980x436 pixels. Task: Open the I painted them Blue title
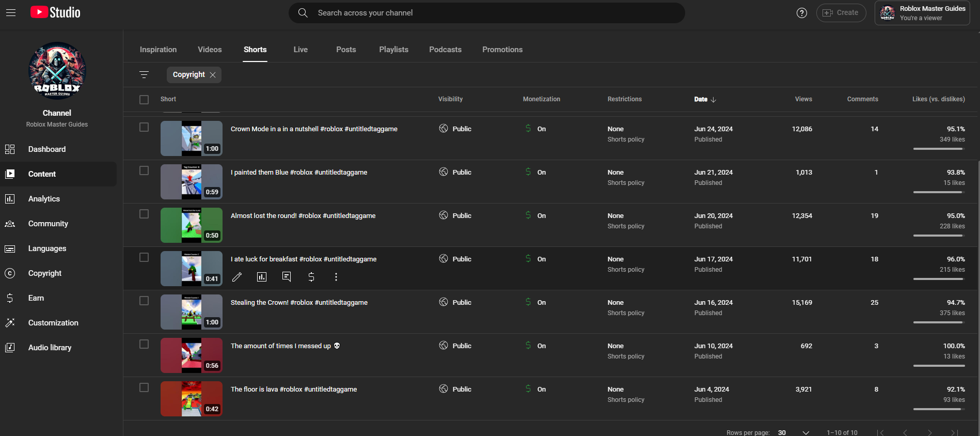click(x=299, y=173)
